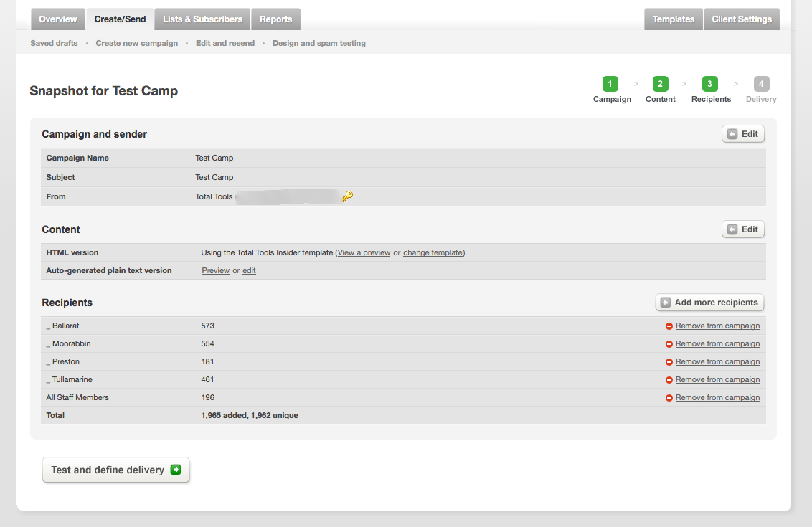The image size is (812, 527).
Task: Click the grayed step 4 Delivery badge
Action: [761, 84]
